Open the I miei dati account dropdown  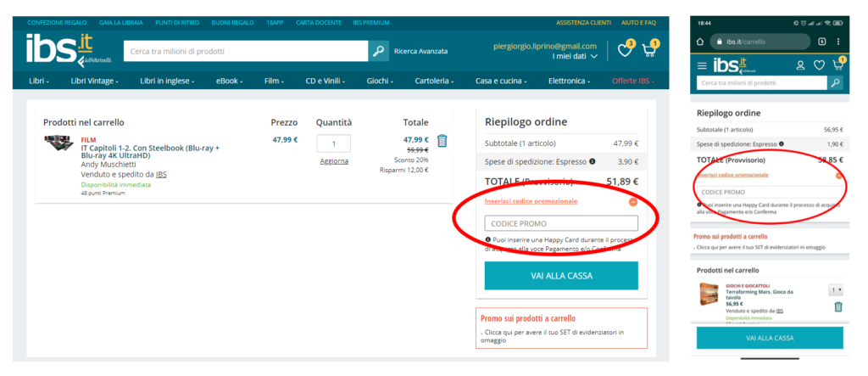click(x=575, y=57)
